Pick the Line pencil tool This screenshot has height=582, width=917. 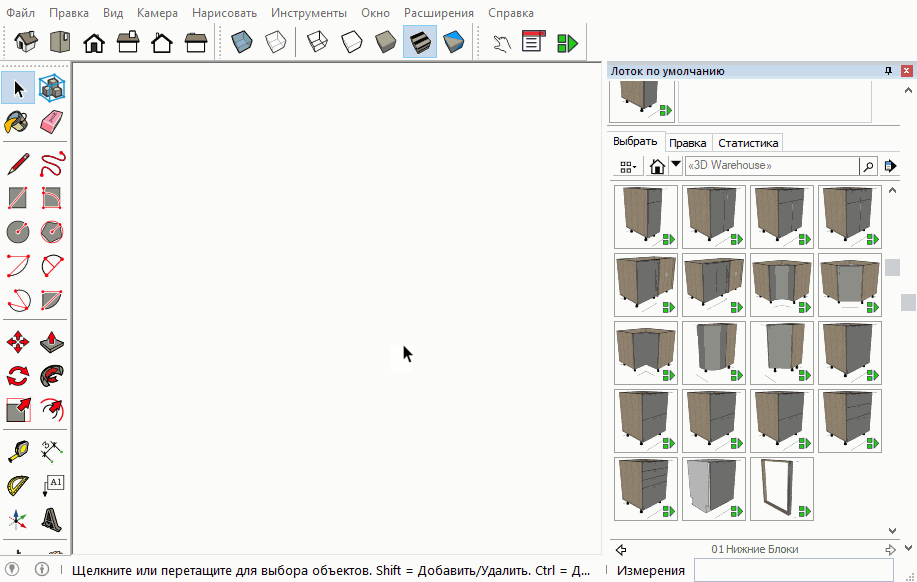tap(18, 164)
